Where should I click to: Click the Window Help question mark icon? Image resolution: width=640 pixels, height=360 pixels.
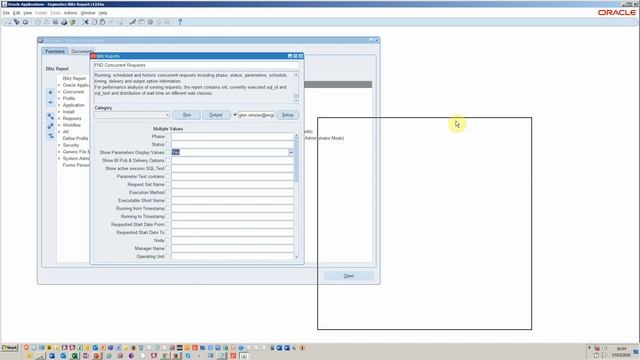coord(180,22)
